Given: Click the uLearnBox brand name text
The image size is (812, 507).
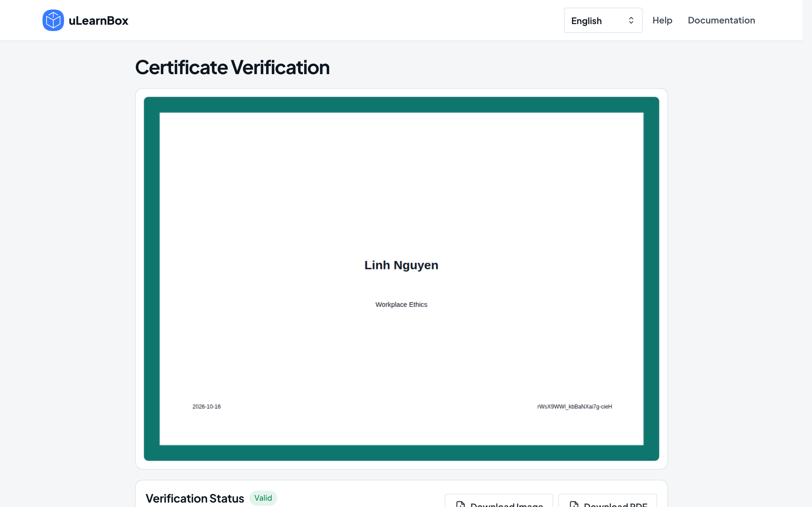Looking at the screenshot, I should [98, 21].
